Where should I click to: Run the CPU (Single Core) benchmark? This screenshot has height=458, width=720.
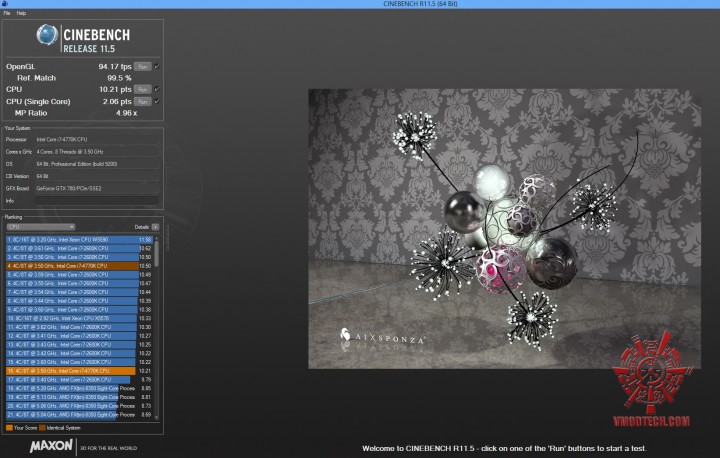(142, 101)
